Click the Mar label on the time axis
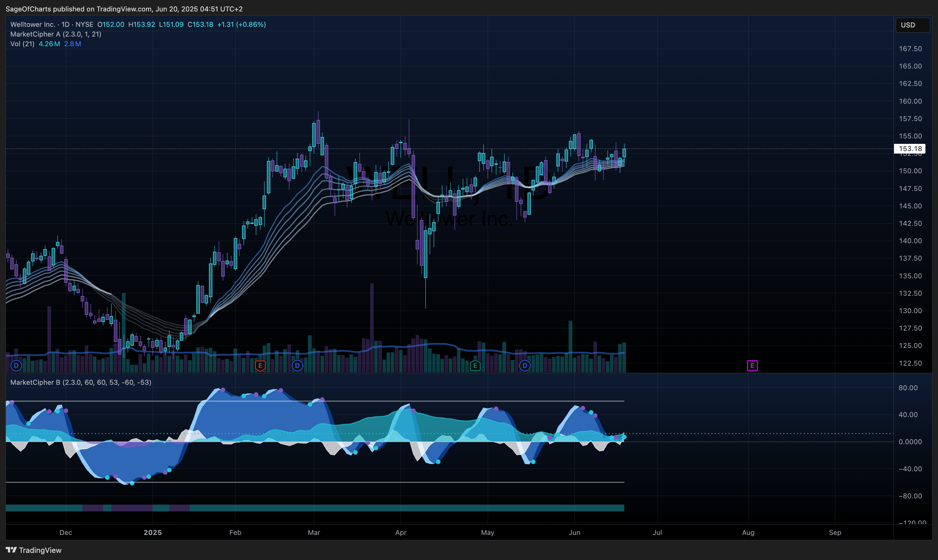Screen dimensions: 938x560 (x=314, y=532)
